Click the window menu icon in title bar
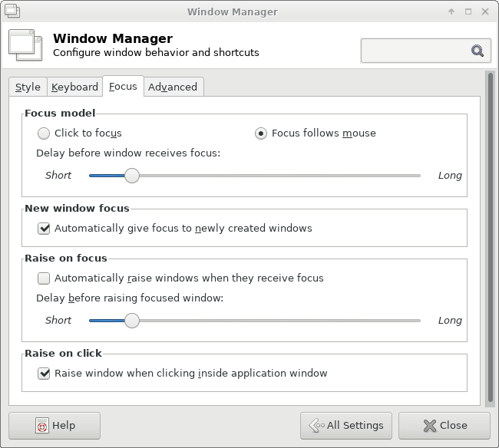This screenshot has width=499, height=448. pyautogui.click(x=12, y=12)
